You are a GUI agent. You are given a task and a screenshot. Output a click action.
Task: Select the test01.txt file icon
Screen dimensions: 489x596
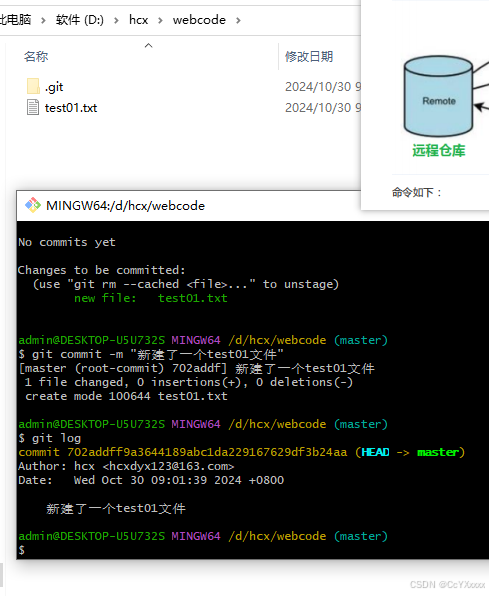33,107
